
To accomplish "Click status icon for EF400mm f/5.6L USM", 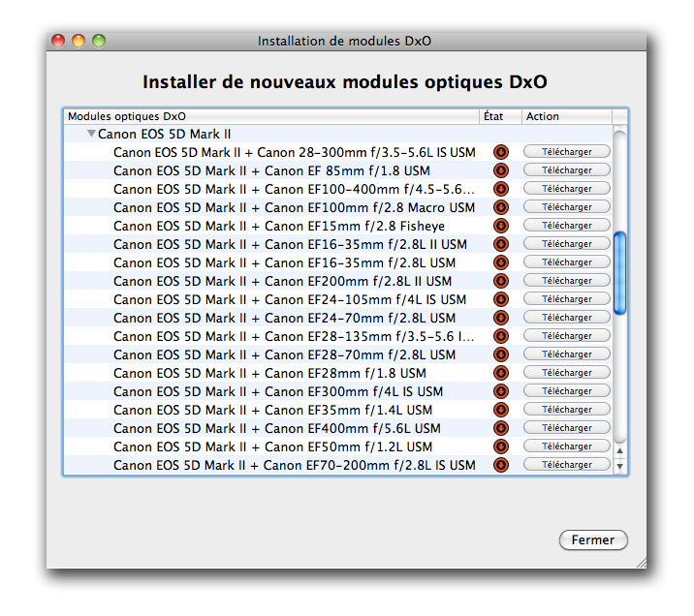I will [x=500, y=428].
